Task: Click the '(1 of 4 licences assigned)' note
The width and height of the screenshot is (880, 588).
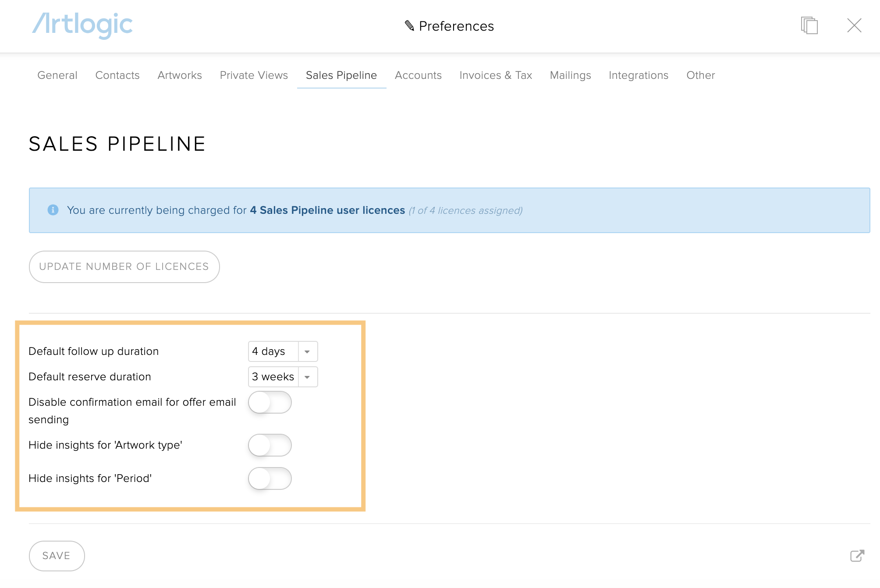Action: point(465,211)
